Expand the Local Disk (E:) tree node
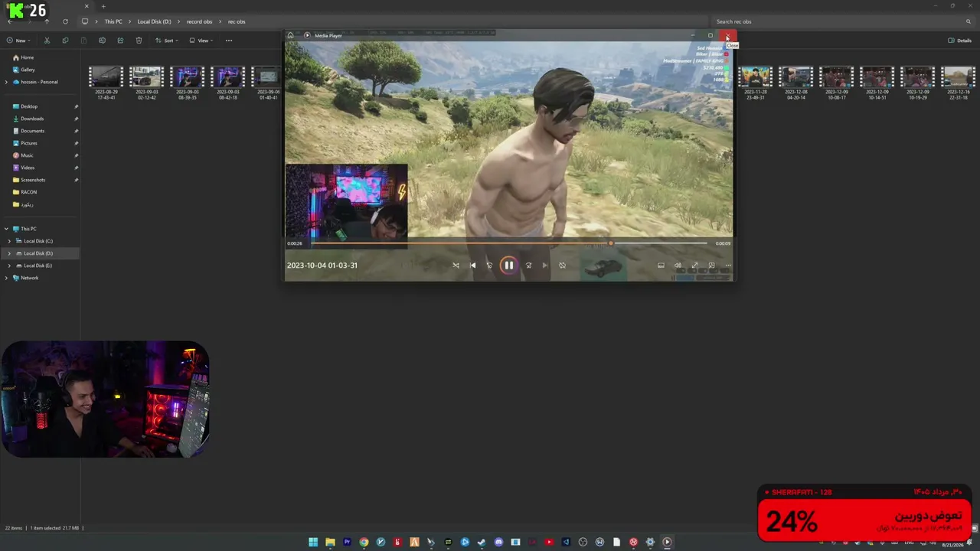The image size is (980, 551). coord(9,266)
